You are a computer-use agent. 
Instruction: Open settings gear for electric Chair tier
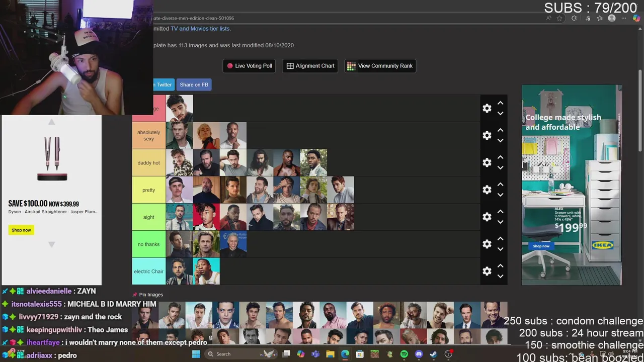point(487,271)
